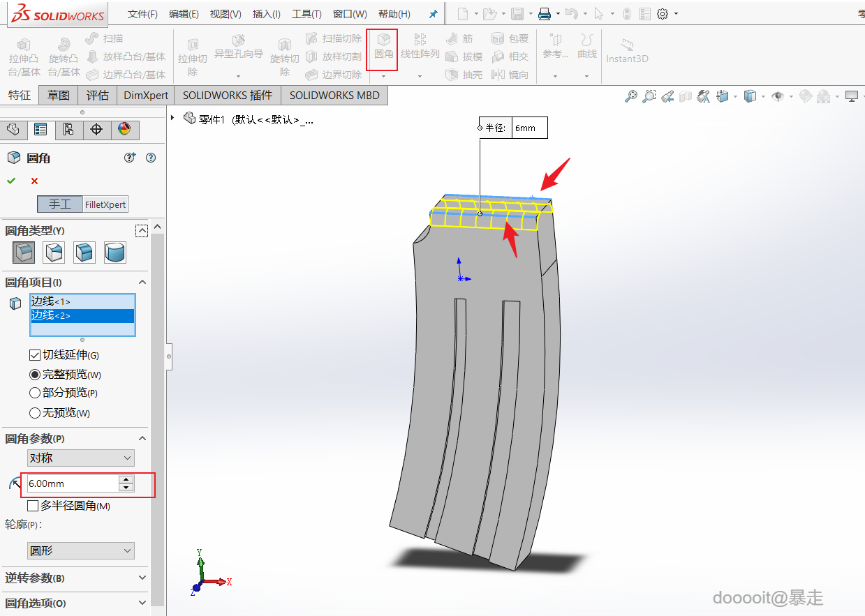Open the profile circular (圆形) dropdown
The height and width of the screenshot is (616, 865).
point(81,551)
